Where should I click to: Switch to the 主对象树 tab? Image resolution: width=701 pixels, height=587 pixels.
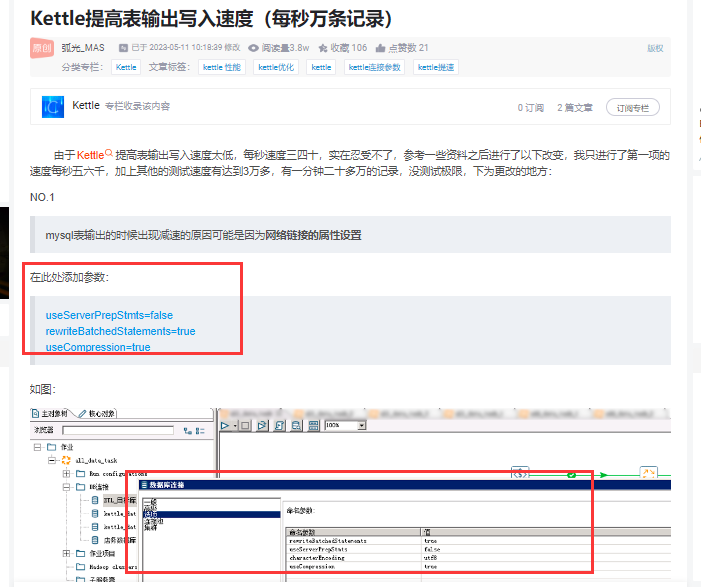point(51,414)
